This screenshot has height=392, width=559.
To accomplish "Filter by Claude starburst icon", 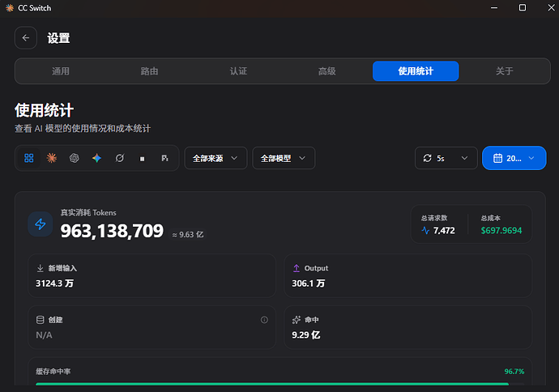I will [52, 158].
